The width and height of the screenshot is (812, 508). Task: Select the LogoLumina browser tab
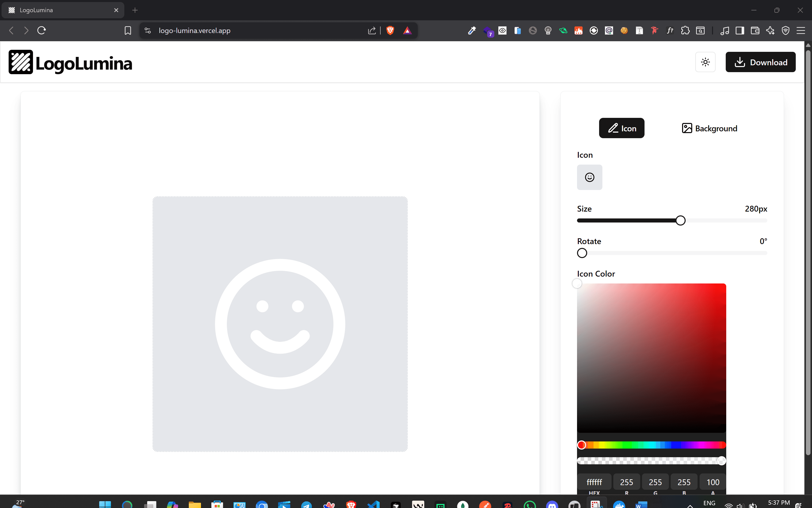pyautogui.click(x=63, y=10)
